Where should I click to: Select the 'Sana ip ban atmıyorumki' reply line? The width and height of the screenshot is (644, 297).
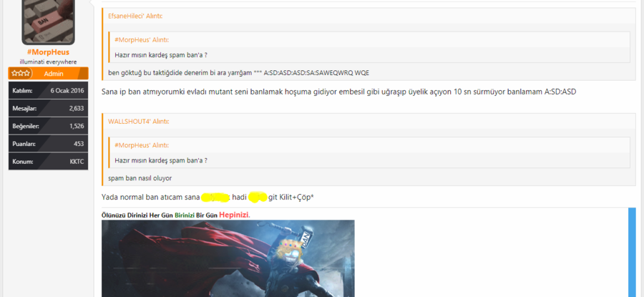coord(339,92)
